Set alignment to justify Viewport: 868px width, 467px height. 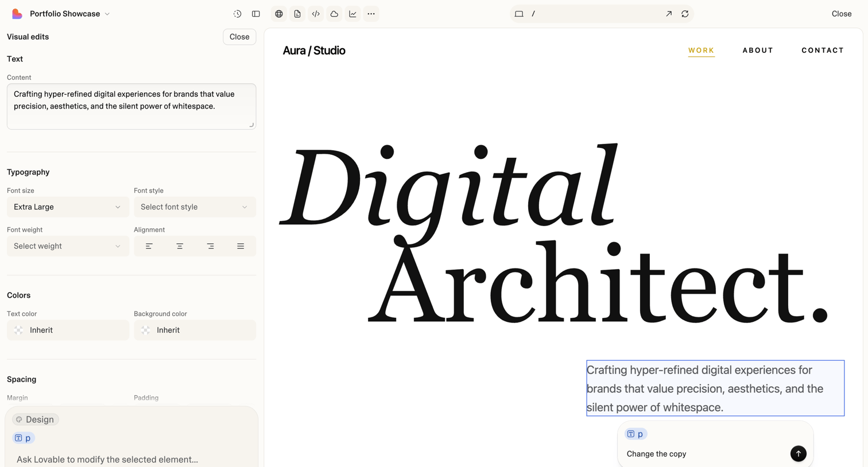(x=241, y=246)
